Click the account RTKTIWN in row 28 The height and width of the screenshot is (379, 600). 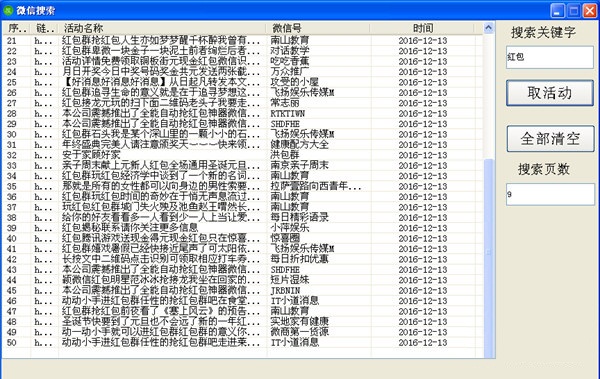288,114
